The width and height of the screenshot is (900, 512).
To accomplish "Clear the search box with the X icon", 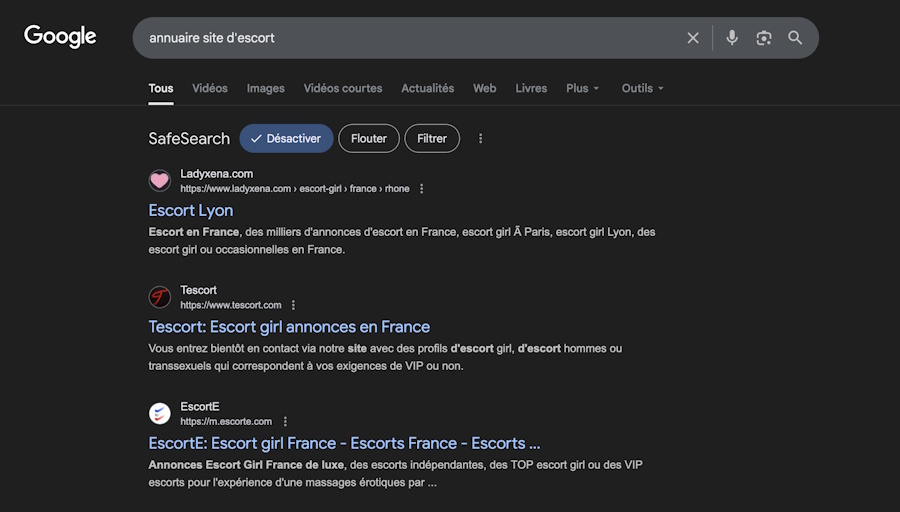I will coord(693,38).
